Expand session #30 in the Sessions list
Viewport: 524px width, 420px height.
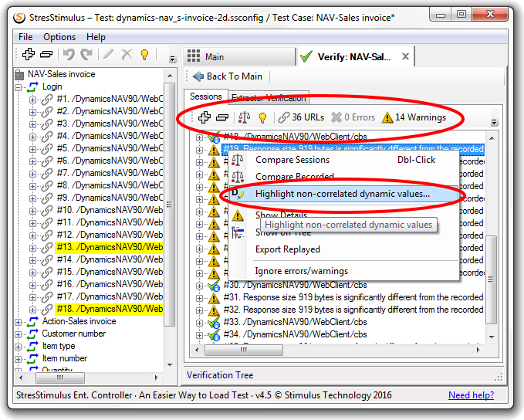[200, 286]
